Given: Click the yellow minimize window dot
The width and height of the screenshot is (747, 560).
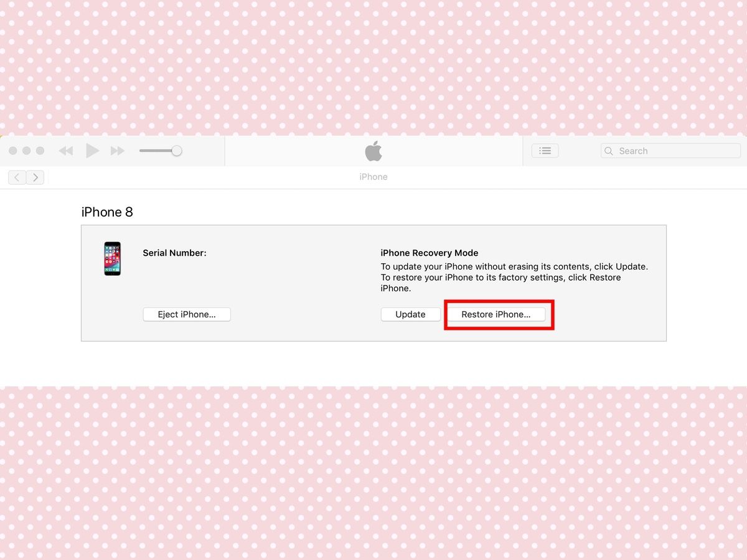Looking at the screenshot, I should (26, 150).
